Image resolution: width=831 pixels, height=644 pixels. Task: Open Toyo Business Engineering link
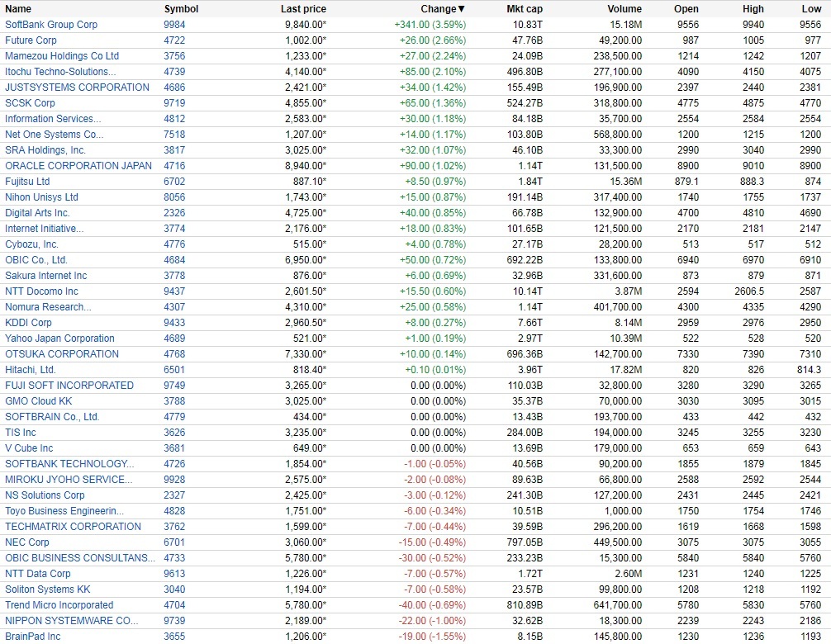pos(64,511)
